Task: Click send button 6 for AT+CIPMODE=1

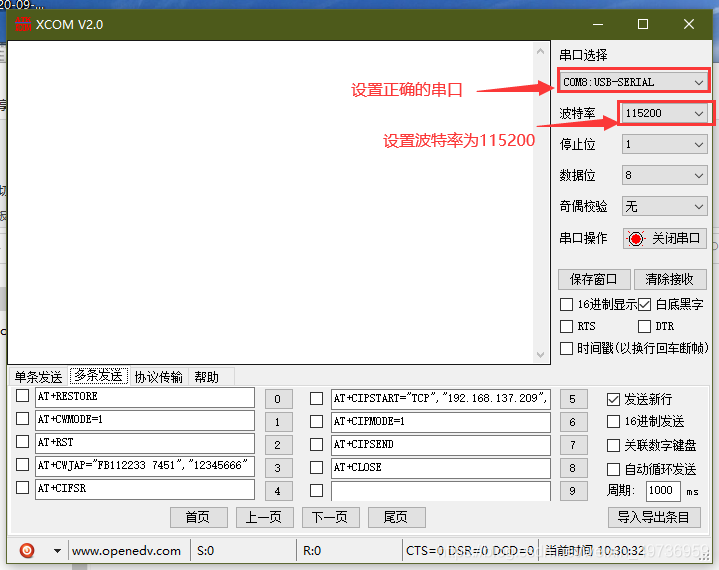Action: 573,422
